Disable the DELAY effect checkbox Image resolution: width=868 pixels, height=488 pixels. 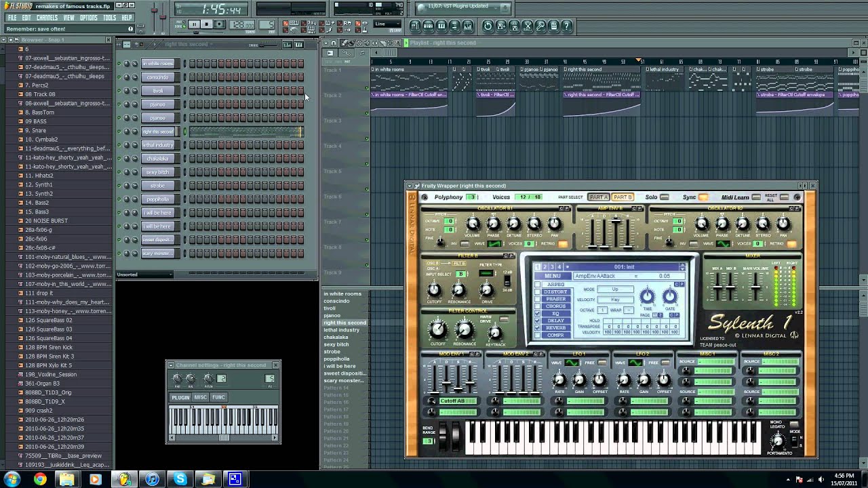538,321
